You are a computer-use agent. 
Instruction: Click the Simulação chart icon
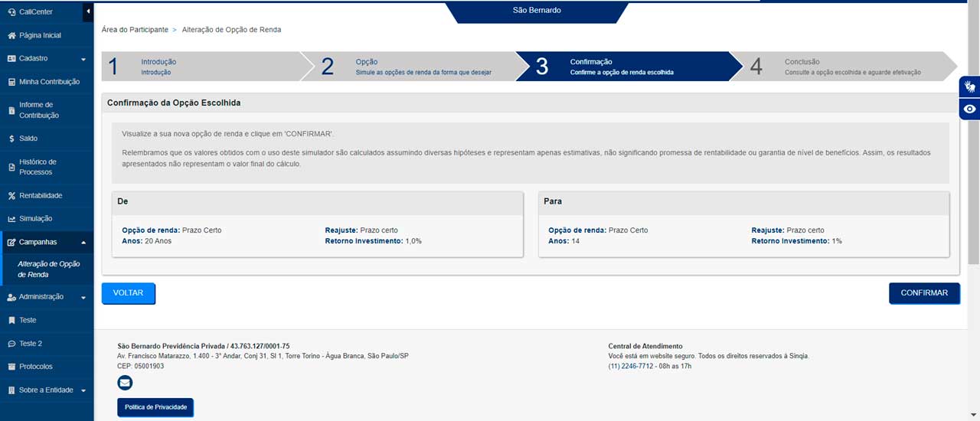[x=11, y=219]
